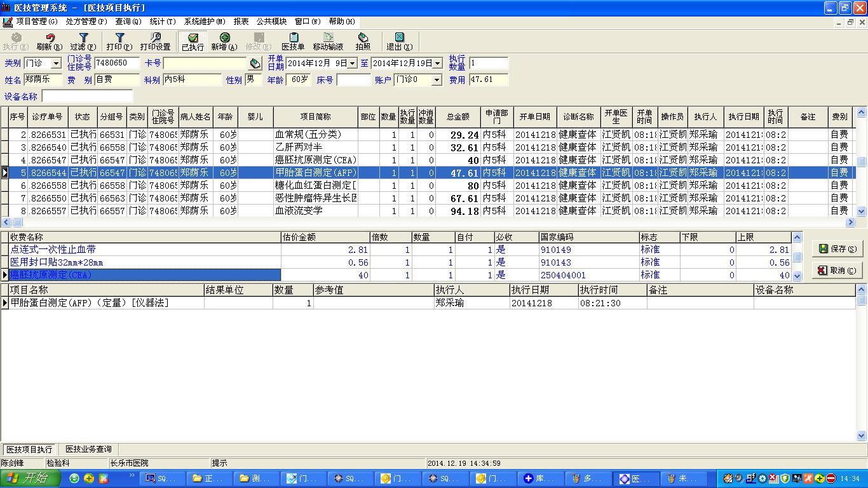Open the start date picker dropdown
The width and height of the screenshot is (868, 488).
click(353, 64)
